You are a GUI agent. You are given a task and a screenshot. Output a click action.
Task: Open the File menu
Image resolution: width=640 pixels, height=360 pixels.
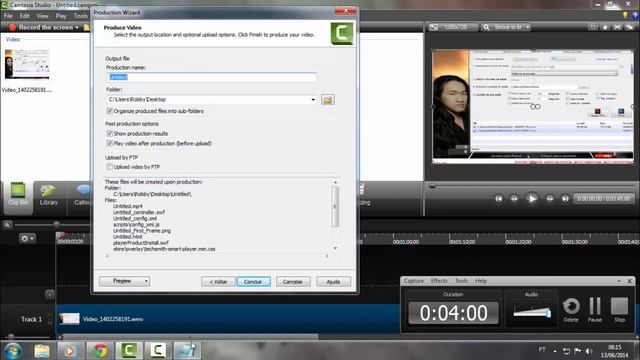(8, 16)
